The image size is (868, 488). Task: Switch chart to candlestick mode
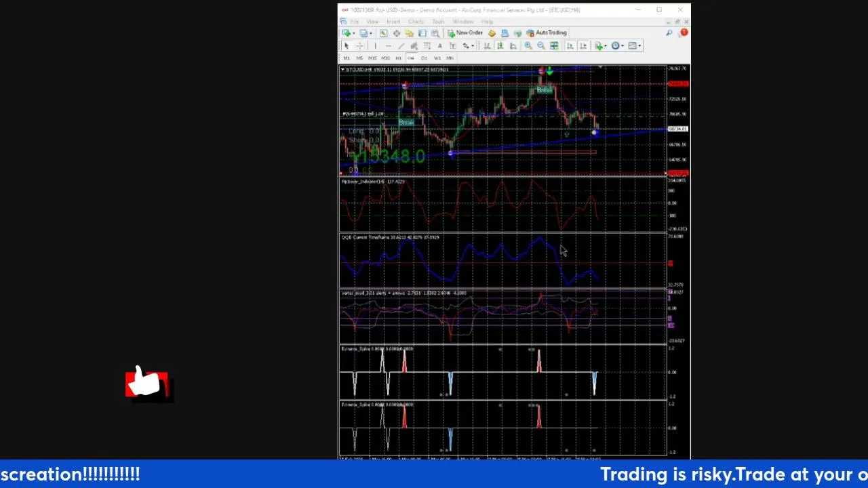click(x=500, y=46)
